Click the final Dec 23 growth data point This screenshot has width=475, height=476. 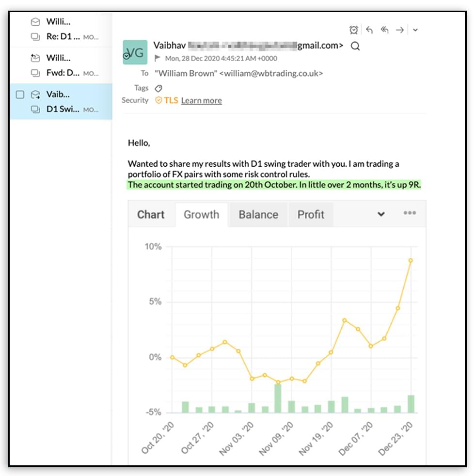411,261
